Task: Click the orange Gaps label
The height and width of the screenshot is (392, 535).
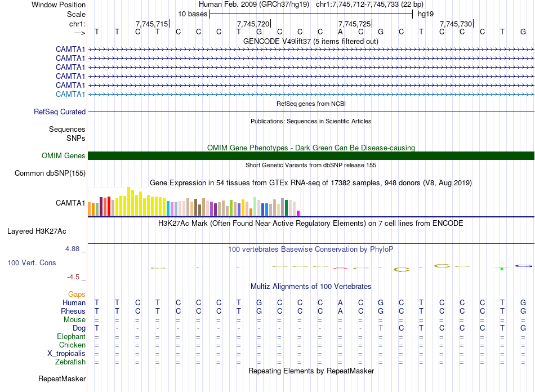Action: click(77, 295)
